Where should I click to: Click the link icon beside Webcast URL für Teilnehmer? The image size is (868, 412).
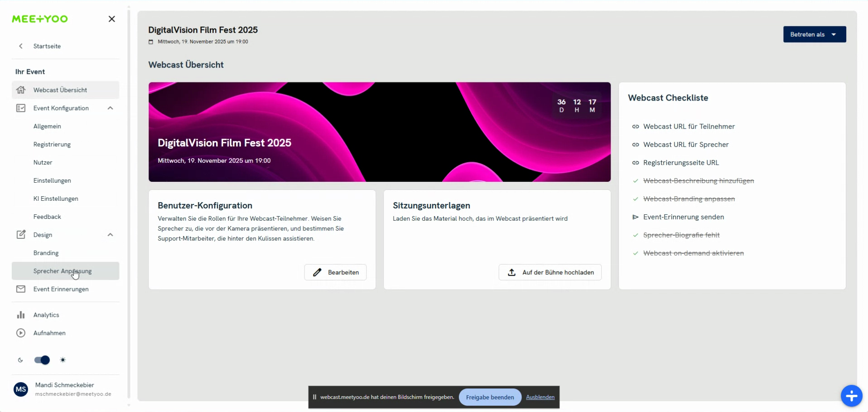click(636, 126)
